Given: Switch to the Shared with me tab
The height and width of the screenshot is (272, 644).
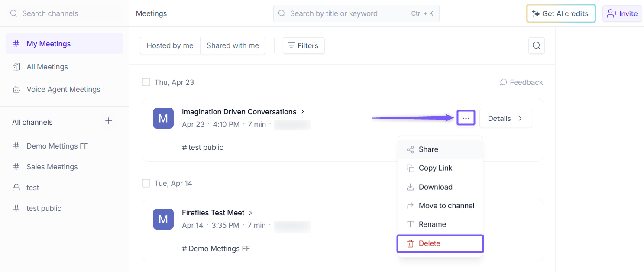Looking at the screenshot, I should pyautogui.click(x=233, y=45).
